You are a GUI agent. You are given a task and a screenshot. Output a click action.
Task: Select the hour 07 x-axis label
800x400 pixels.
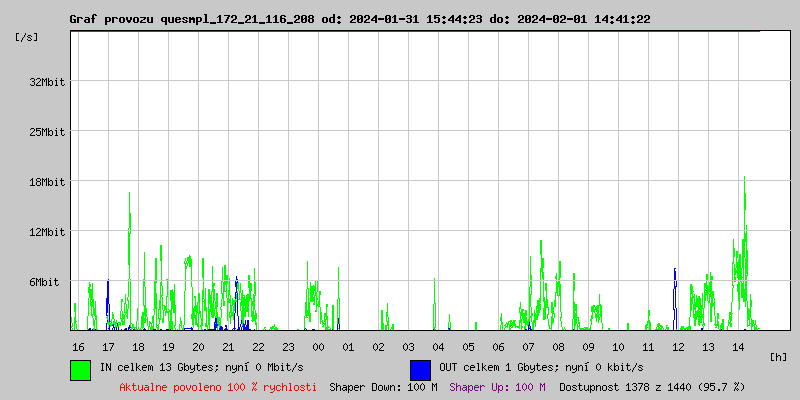tap(528, 346)
